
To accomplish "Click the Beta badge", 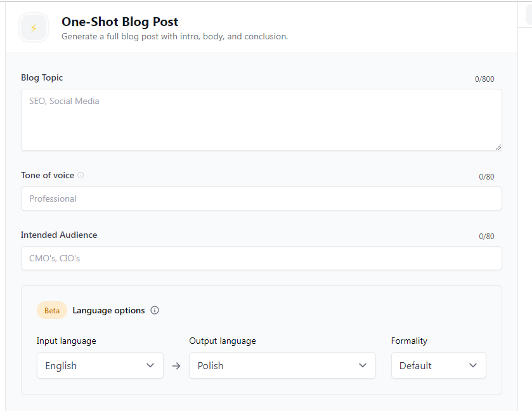I will coord(52,311).
